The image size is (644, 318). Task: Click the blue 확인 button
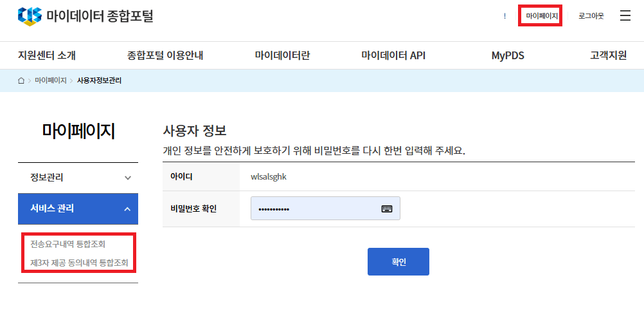(x=398, y=261)
